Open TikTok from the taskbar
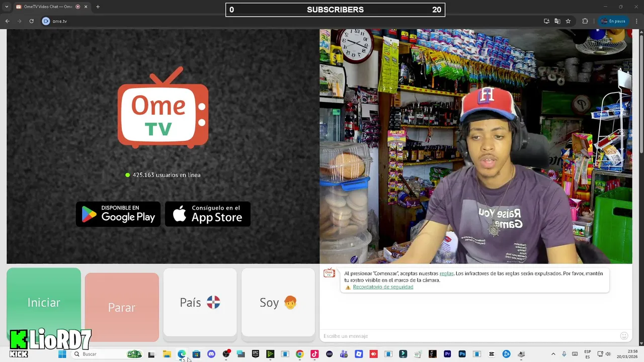 (314, 354)
